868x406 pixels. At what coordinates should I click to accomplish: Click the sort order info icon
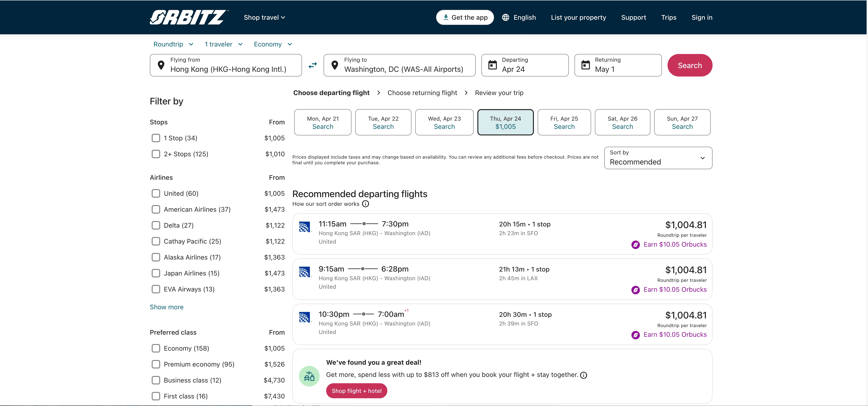point(365,204)
